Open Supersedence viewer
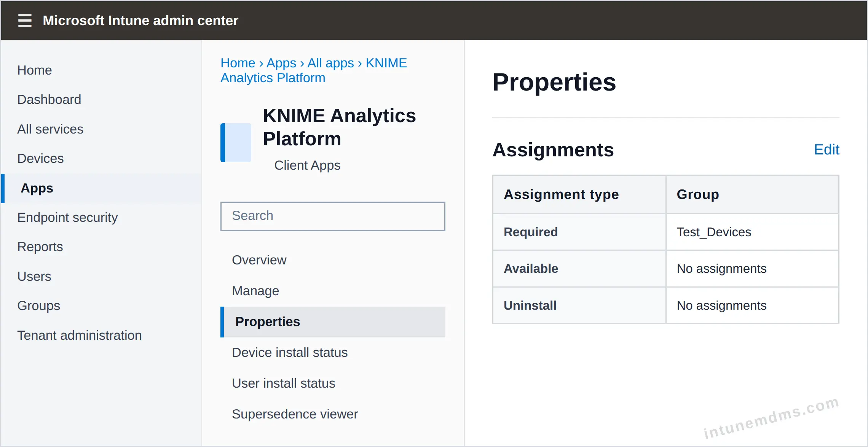The height and width of the screenshot is (447, 868). (x=295, y=414)
